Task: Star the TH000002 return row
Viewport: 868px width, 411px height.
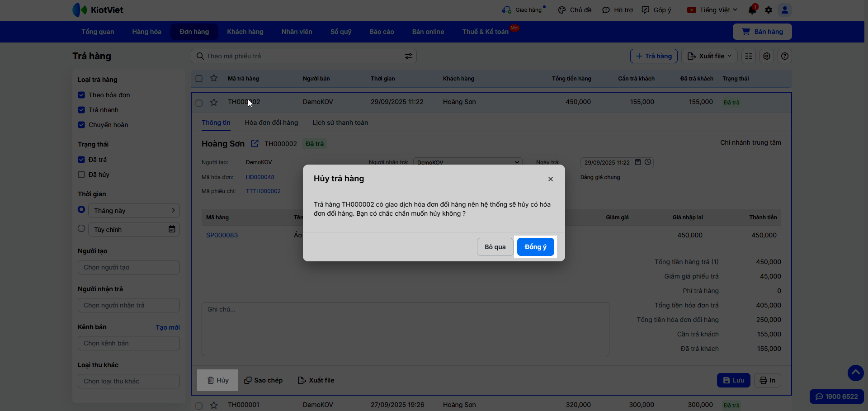Action: pos(214,102)
